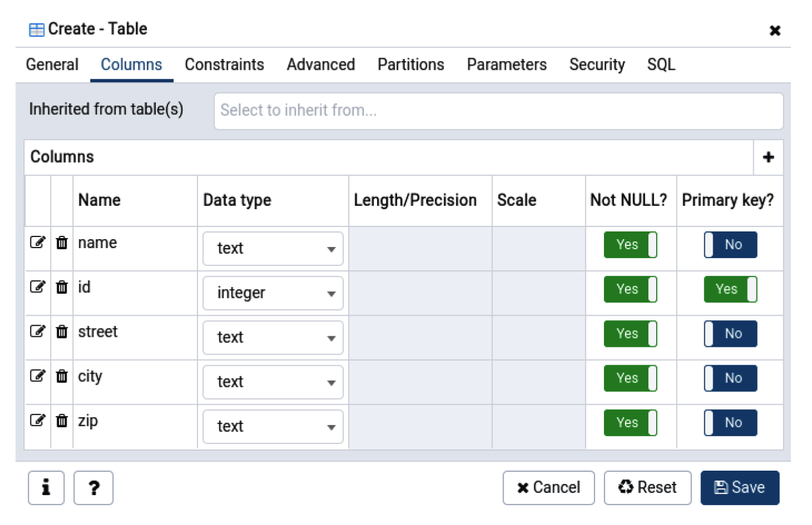
Task: Disable Primary key for id column
Action: (x=730, y=289)
